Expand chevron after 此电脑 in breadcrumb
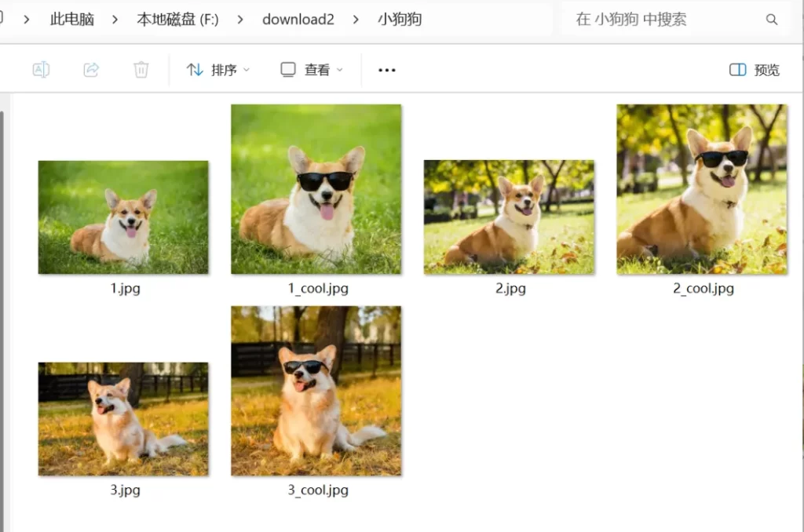This screenshot has width=804, height=532. click(x=115, y=20)
